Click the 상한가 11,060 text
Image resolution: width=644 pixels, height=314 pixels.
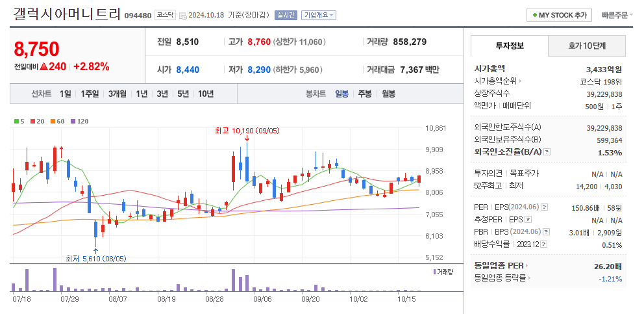click(299, 42)
